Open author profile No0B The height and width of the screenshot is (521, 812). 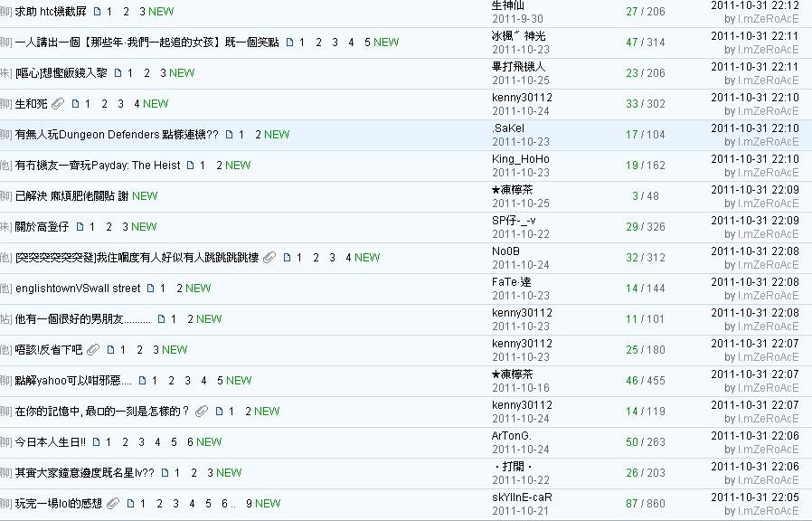coord(505,251)
